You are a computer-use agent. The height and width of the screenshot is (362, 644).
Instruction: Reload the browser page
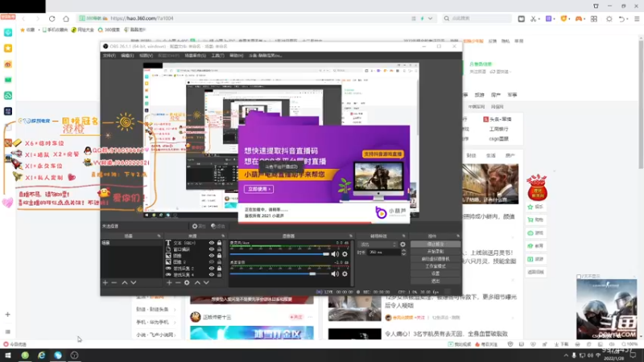52,19
